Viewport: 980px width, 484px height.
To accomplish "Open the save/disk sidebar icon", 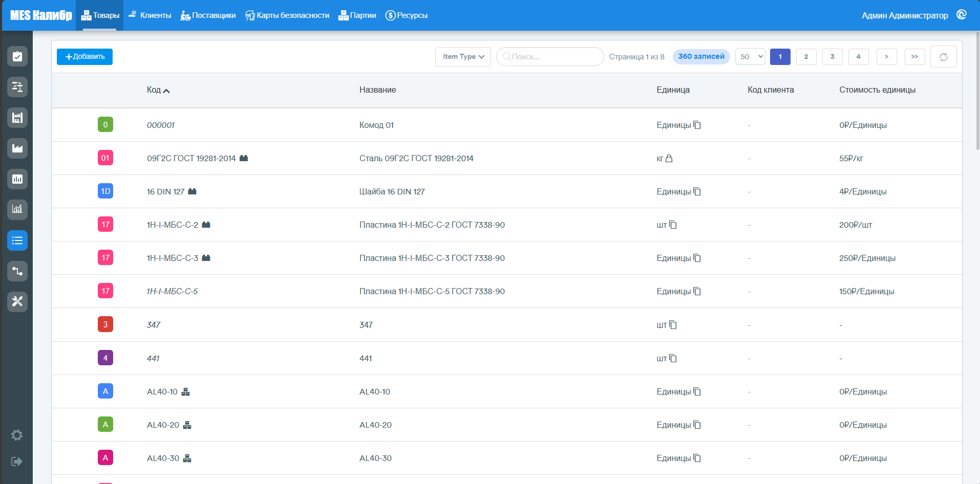I will coord(17,118).
